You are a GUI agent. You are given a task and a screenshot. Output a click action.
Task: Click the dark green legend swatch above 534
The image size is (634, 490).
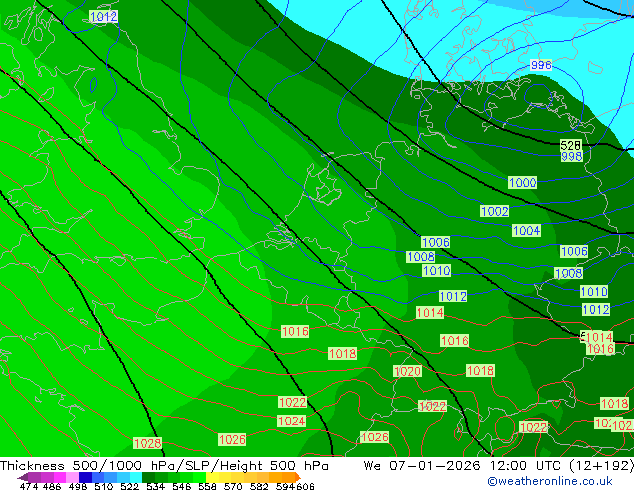pyautogui.click(x=148, y=477)
